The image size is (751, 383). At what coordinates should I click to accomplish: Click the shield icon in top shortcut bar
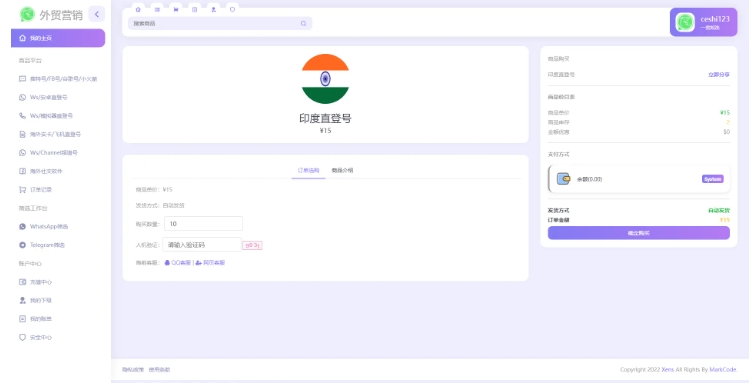point(232,10)
